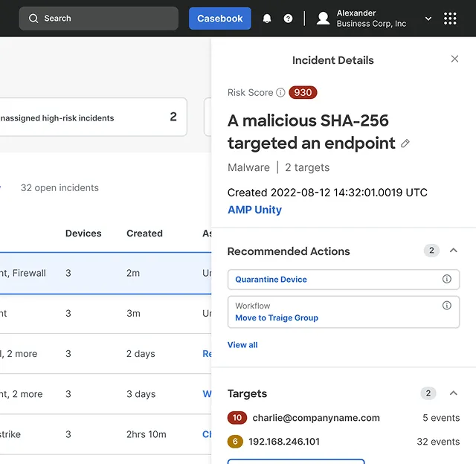Open the AMP Unity link

coord(254,210)
